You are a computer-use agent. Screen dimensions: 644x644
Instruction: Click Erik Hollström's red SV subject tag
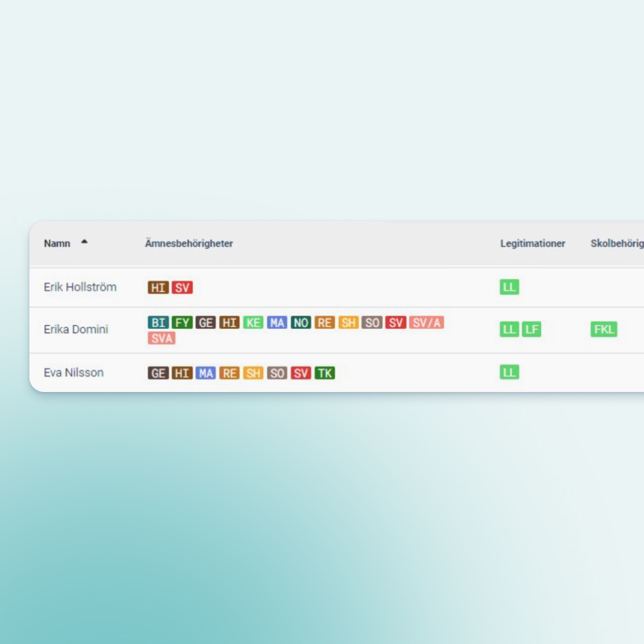click(x=182, y=288)
